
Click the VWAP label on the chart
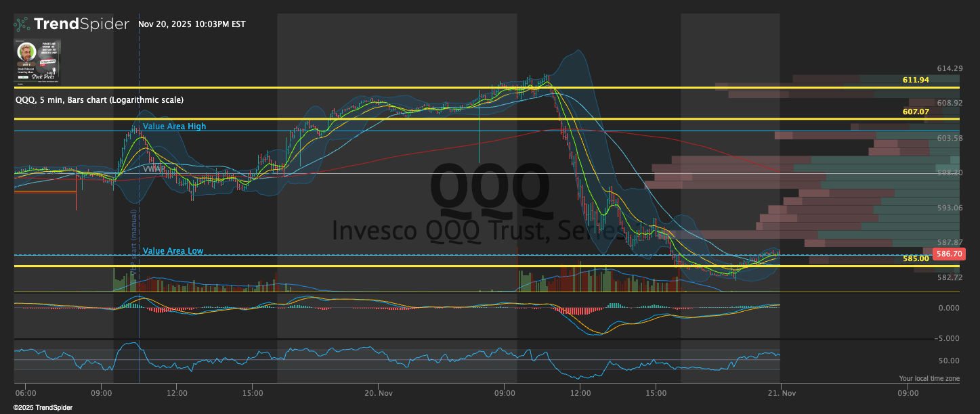pyautogui.click(x=154, y=168)
